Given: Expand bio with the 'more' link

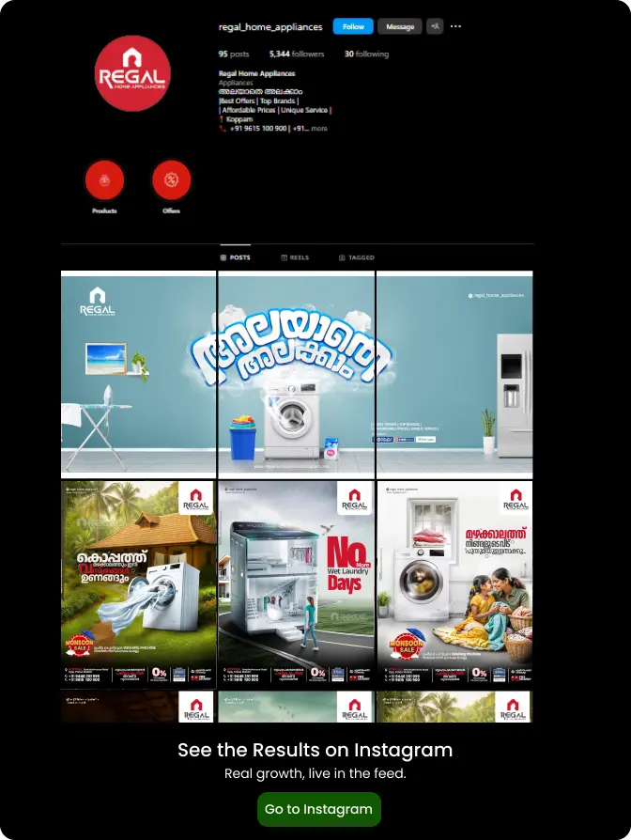Looking at the screenshot, I should pos(319,129).
